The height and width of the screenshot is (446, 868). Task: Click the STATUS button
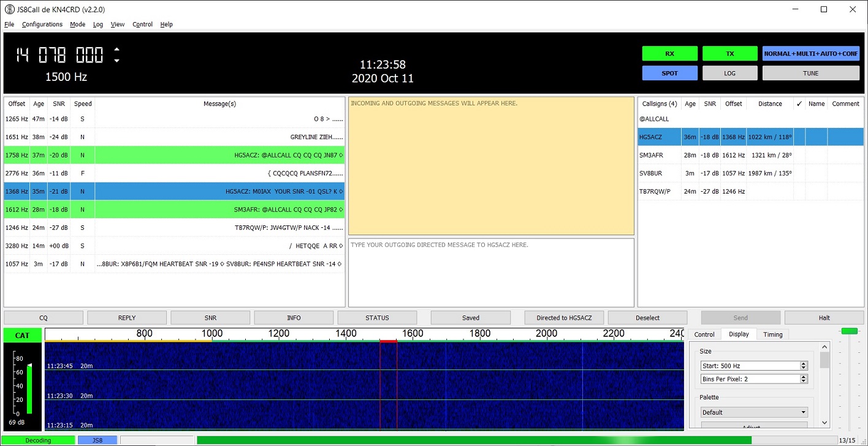(377, 318)
